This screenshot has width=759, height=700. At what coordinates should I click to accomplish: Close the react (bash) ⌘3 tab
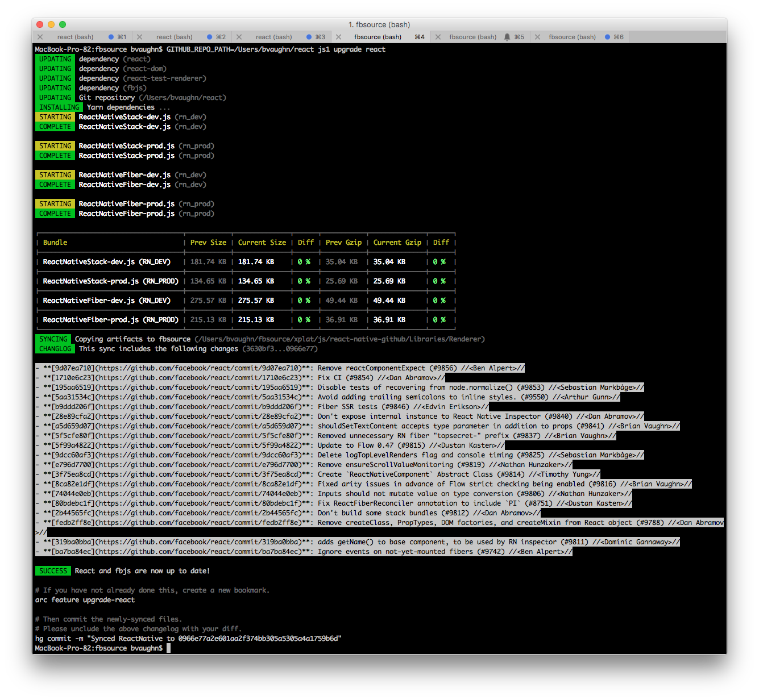[239, 37]
